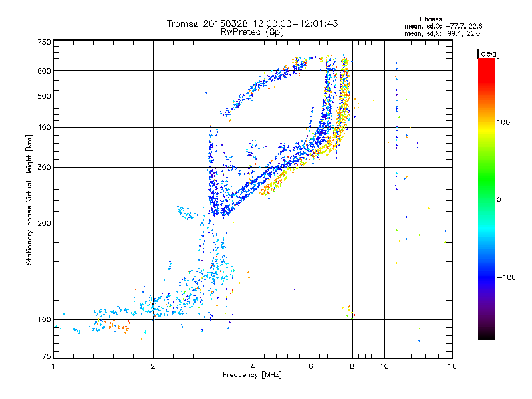Click the 'Stationary phase Virtual Height [km]' axis label
Screen dimensions: 532x399
click(x=29, y=200)
